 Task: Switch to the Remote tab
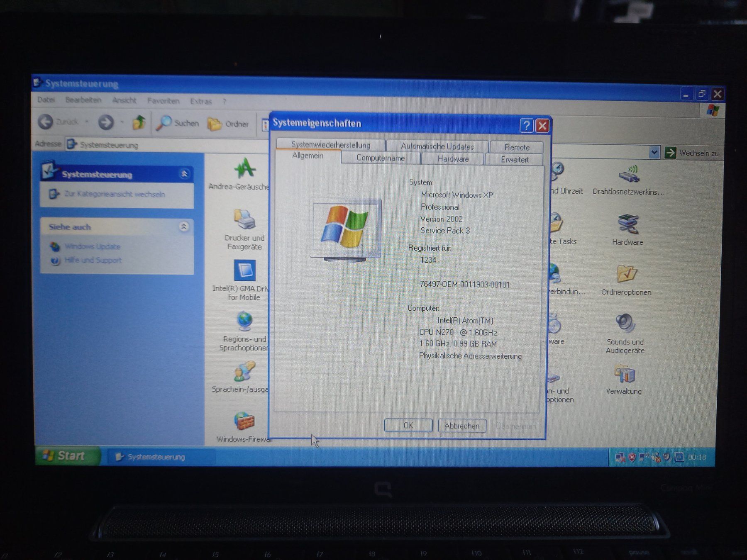coord(517,147)
